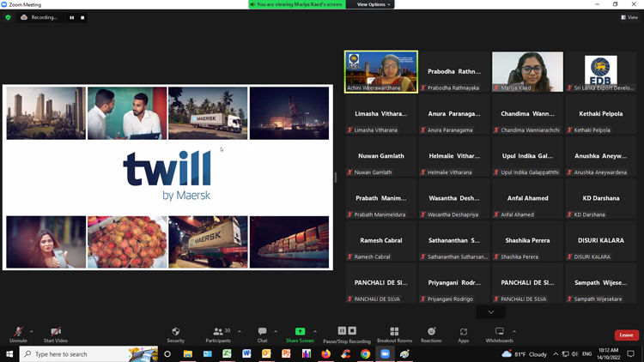Open Reactions menu
The width and height of the screenshot is (644, 362).
pyautogui.click(x=431, y=335)
